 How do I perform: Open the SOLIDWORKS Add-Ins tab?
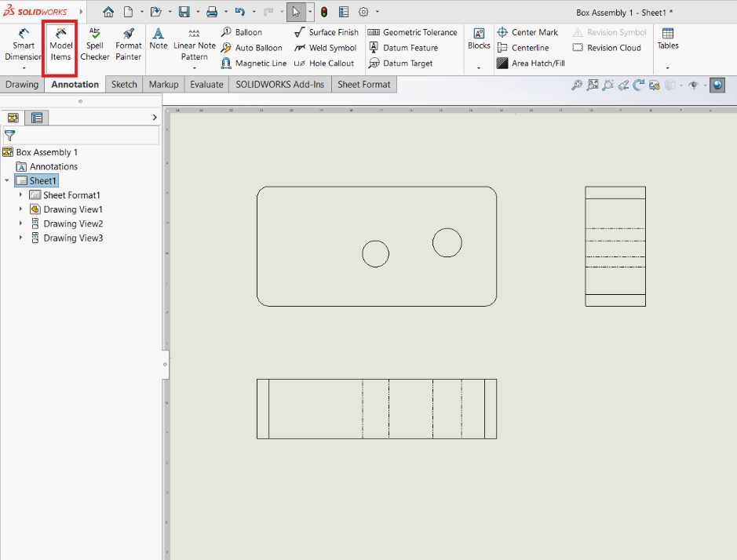(280, 85)
